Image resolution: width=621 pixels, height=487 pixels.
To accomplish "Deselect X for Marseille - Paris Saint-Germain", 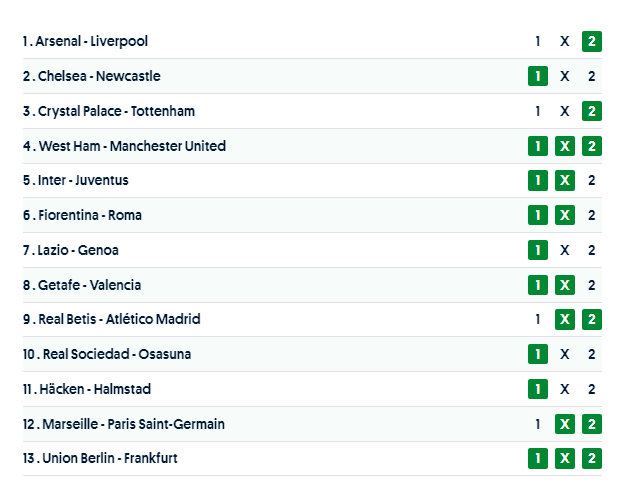I will point(565,424).
